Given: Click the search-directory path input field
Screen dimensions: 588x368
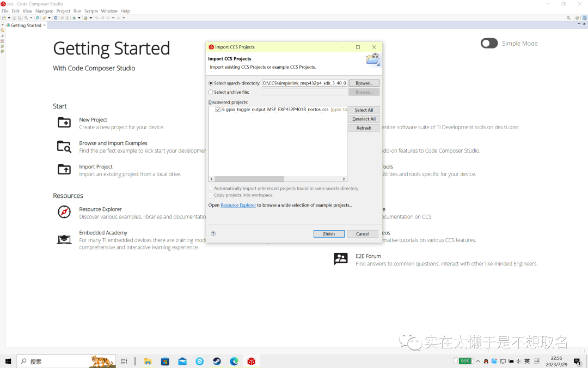Looking at the screenshot, I should click(x=304, y=83).
